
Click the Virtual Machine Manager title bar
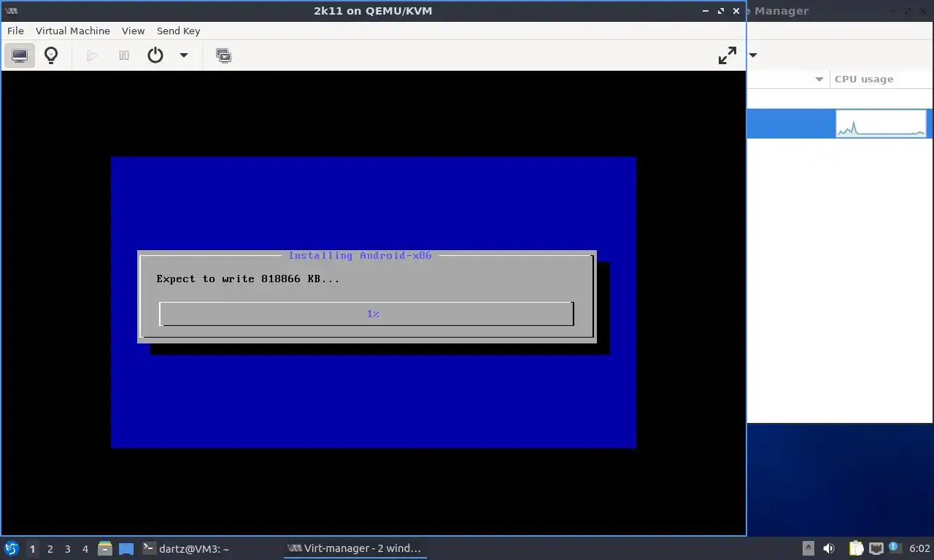tap(841, 11)
